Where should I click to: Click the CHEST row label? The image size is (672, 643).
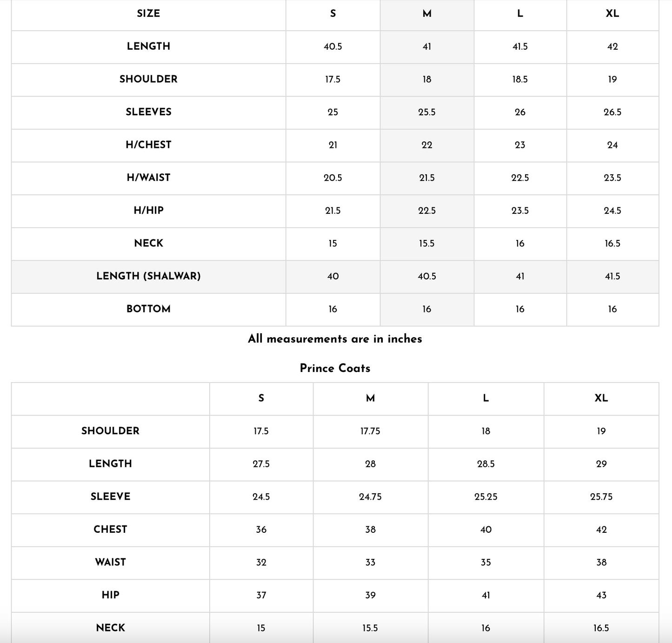click(x=110, y=530)
